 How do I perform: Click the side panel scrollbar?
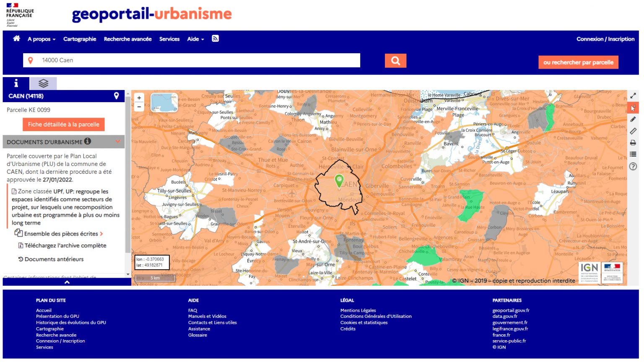[x=128, y=175]
